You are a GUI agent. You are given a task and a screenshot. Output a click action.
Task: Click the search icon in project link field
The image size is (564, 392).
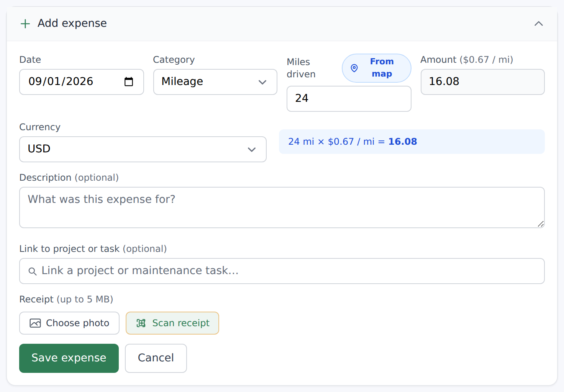pyautogui.click(x=33, y=271)
